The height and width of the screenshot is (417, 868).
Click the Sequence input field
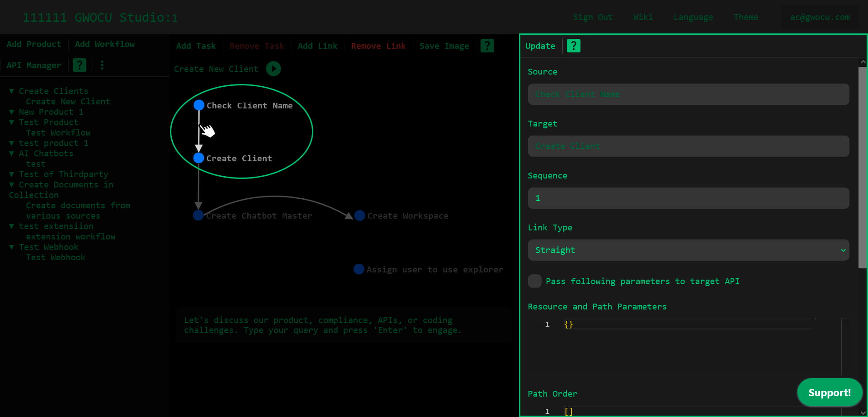[x=688, y=198]
